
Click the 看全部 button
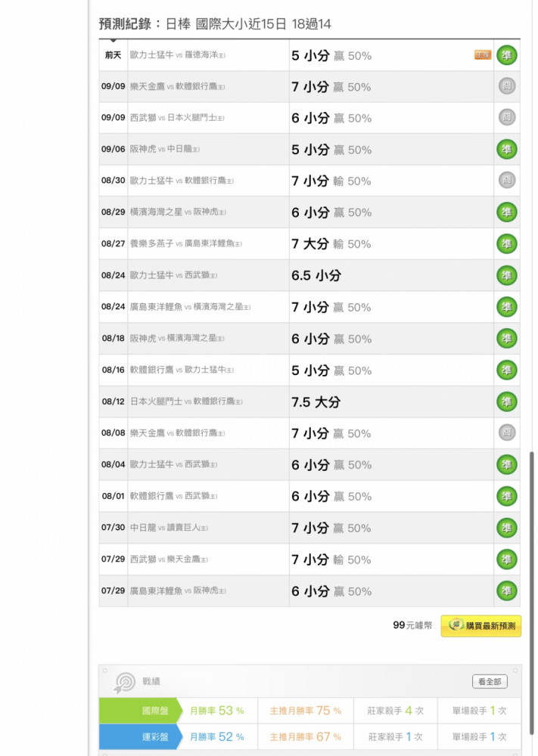[x=490, y=681]
